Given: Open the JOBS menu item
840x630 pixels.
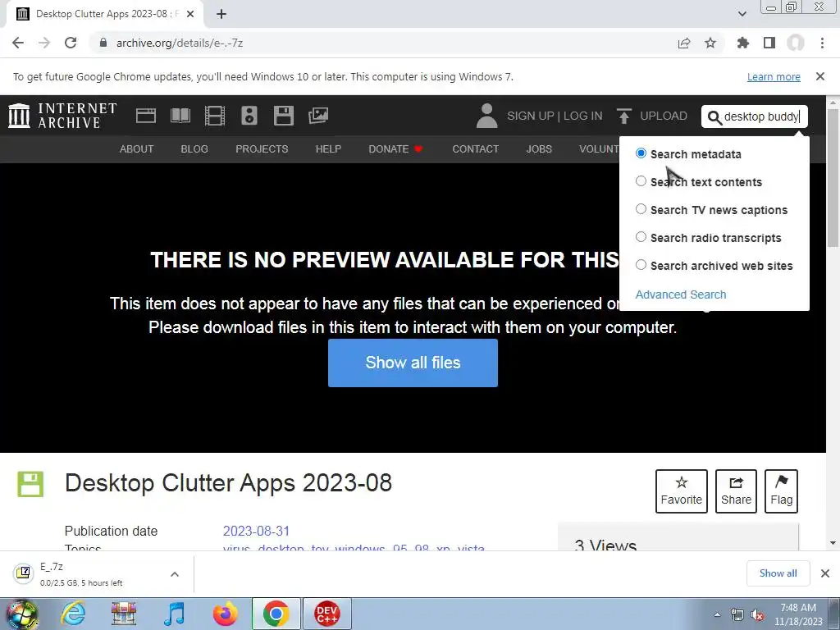Looking at the screenshot, I should tap(539, 149).
